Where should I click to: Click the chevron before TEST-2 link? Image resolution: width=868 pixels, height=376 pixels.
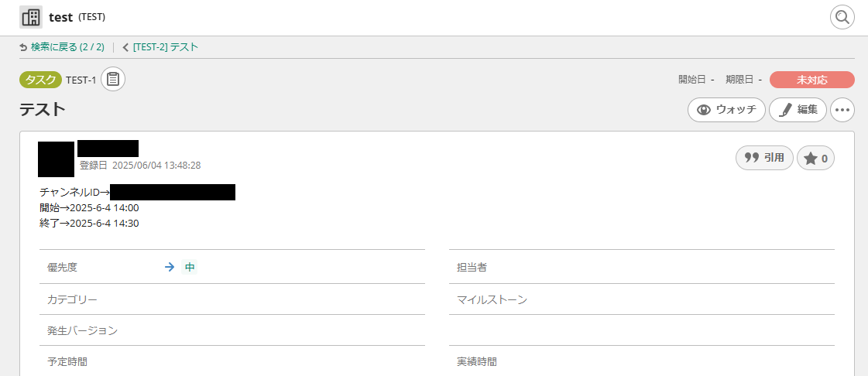pos(125,47)
